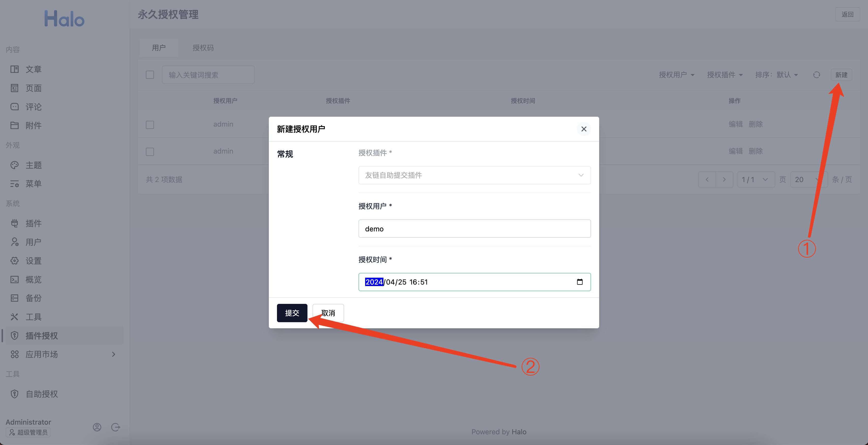Open the calendar picker icon in 授权时间 field
Image resolution: width=868 pixels, height=445 pixels.
(x=580, y=282)
